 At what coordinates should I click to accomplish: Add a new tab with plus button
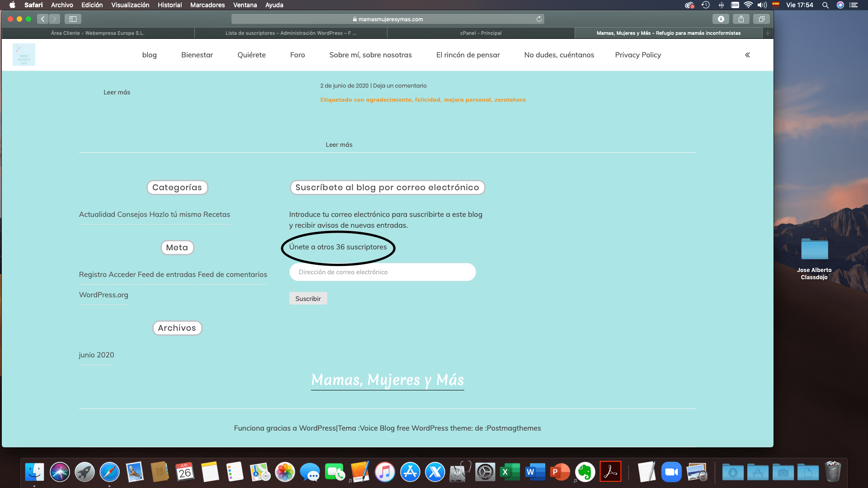tap(768, 33)
